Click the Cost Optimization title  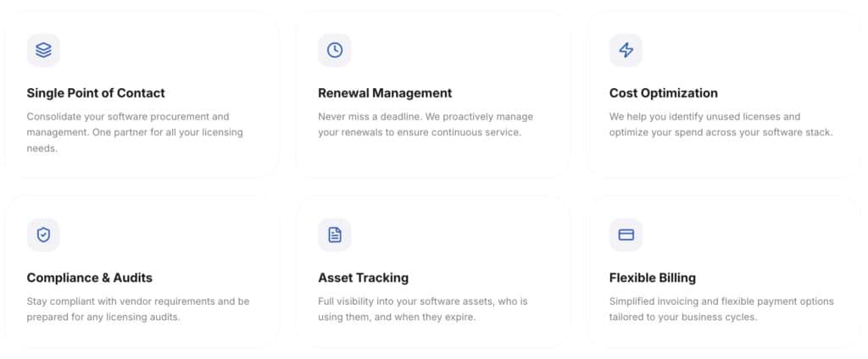coord(663,93)
